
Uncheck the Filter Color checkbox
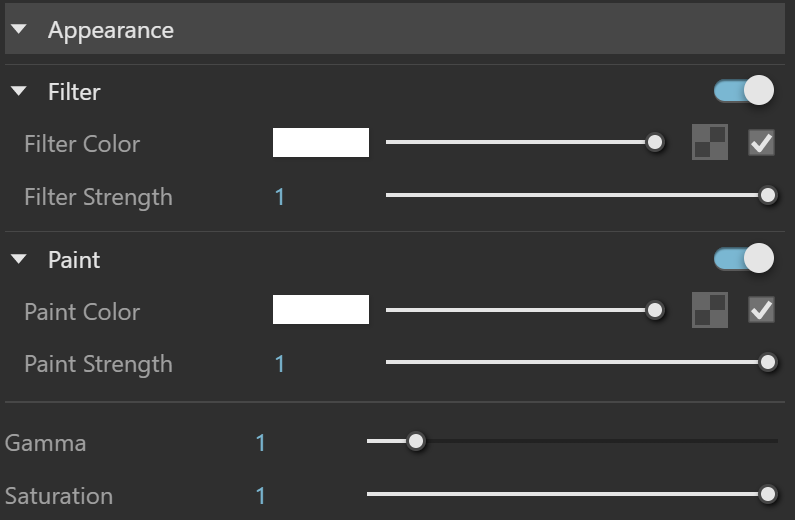pos(762,142)
